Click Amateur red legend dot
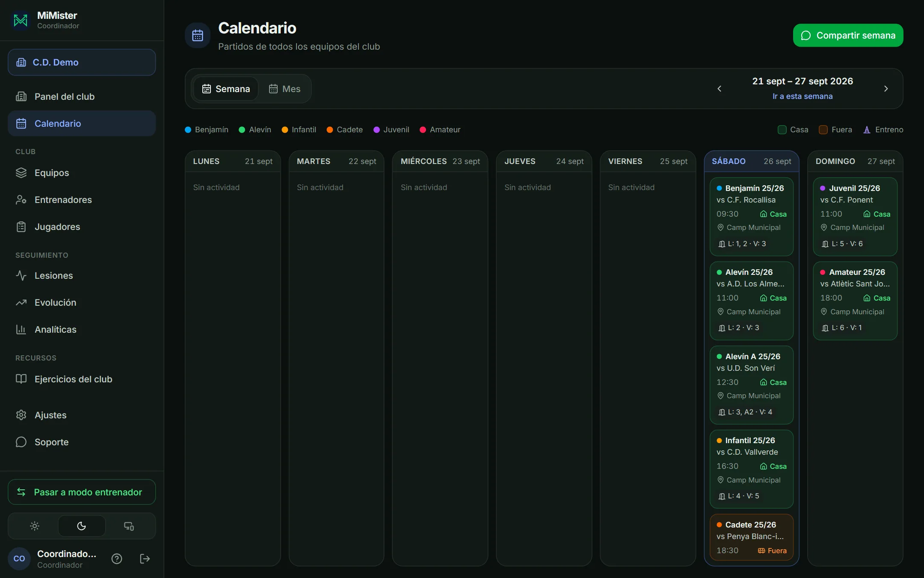Viewport: 924px width, 578px height. point(423,130)
